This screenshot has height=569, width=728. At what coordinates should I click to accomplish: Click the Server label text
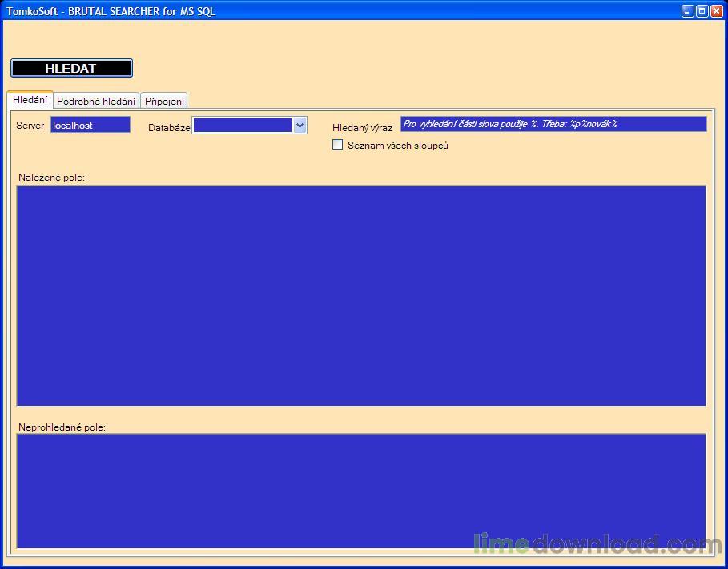(x=30, y=126)
